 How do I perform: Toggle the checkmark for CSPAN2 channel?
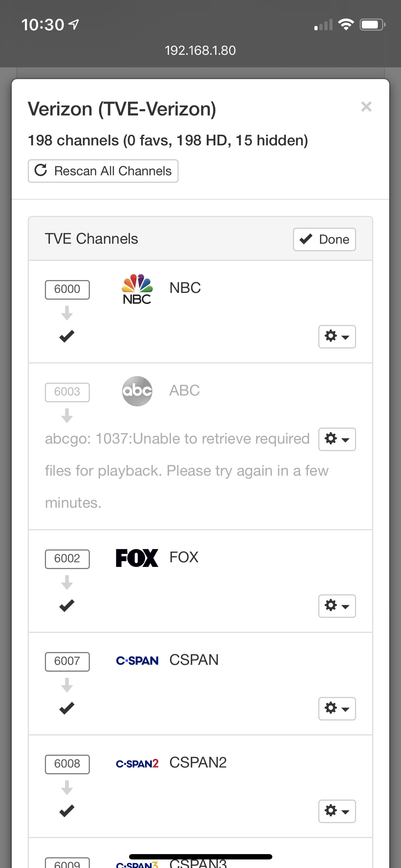[67, 811]
